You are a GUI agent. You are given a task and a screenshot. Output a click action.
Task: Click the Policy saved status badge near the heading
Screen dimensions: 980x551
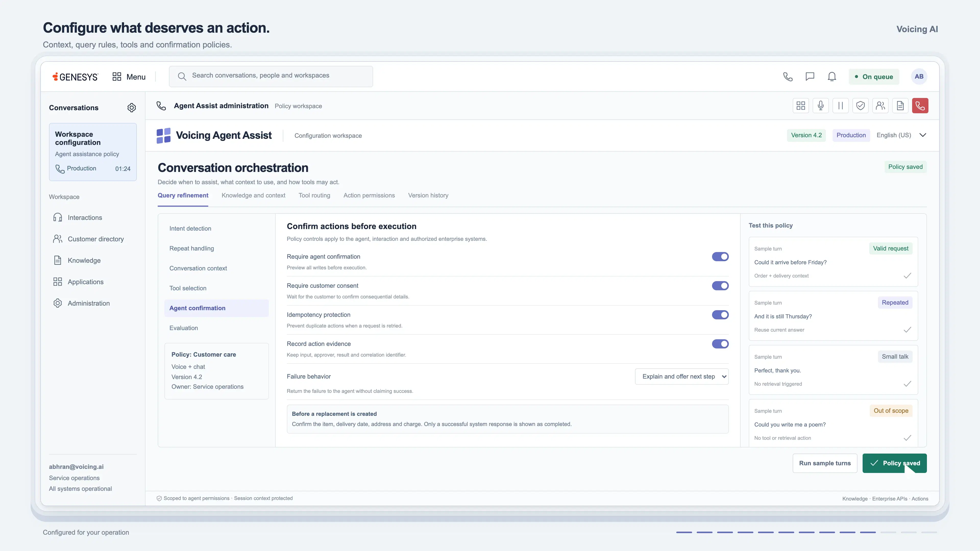pyautogui.click(x=905, y=167)
